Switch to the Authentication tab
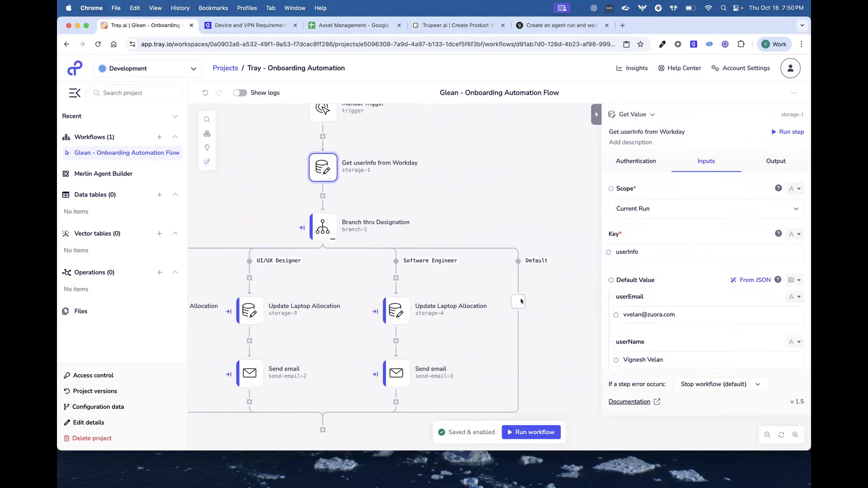Screen dimensions: 868x488 pyautogui.click(x=635, y=161)
